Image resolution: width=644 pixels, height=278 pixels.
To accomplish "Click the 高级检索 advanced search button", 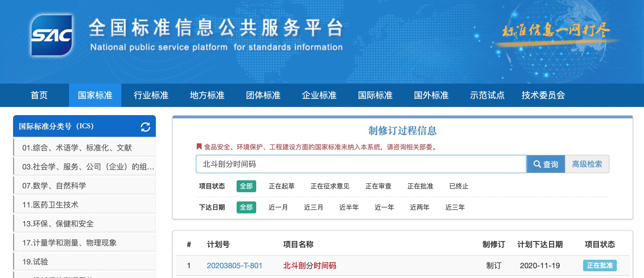I will [x=587, y=164].
